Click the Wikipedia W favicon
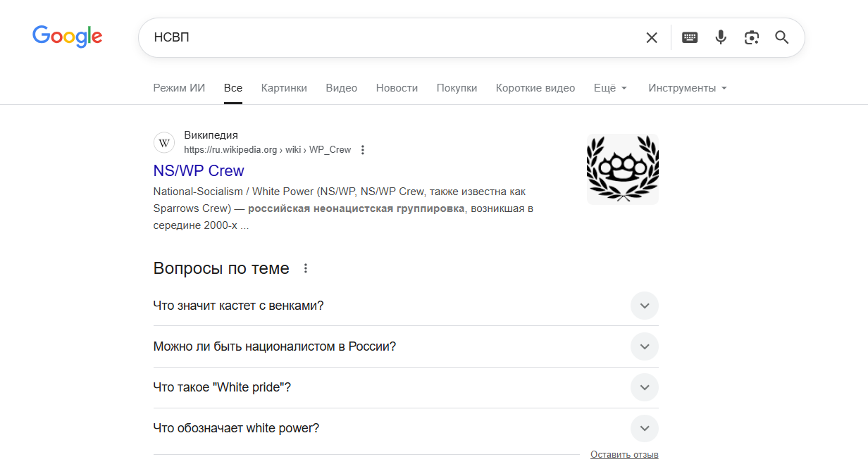Screen dimensions: 868x476 pos(164,143)
